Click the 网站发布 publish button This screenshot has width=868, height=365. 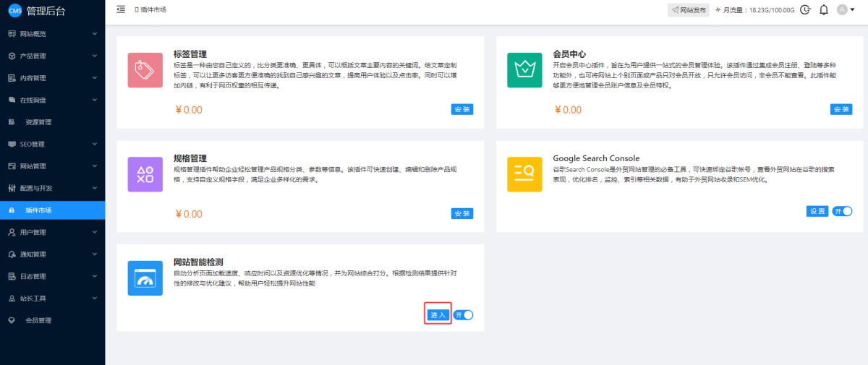[x=687, y=10]
